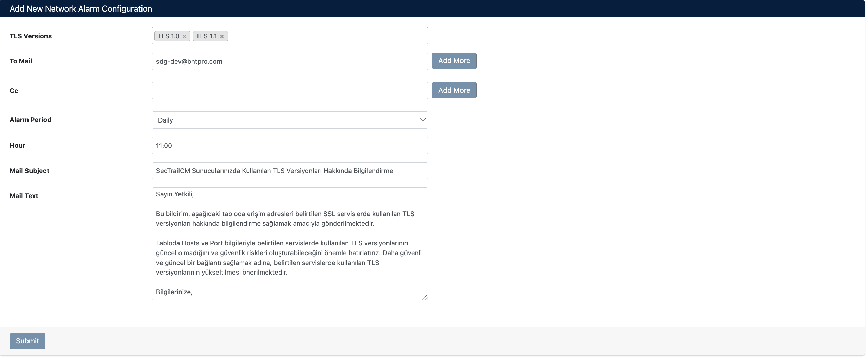
Task: Click the To Mail address field
Action: click(x=289, y=61)
